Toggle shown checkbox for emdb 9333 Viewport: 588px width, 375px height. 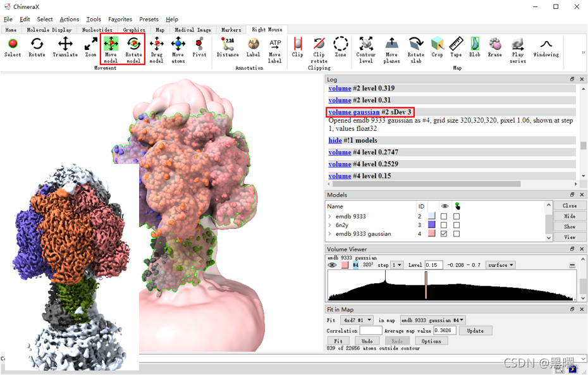(x=444, y=216)
